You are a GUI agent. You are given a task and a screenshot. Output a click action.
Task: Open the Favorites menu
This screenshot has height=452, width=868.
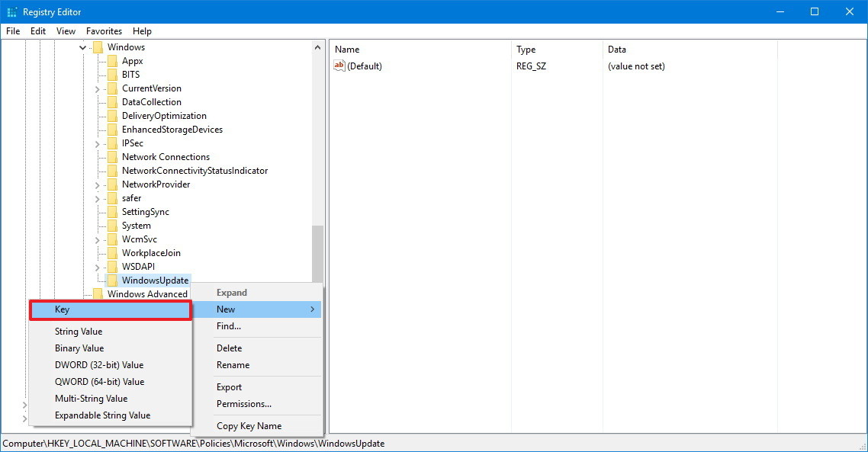[104, 31]
